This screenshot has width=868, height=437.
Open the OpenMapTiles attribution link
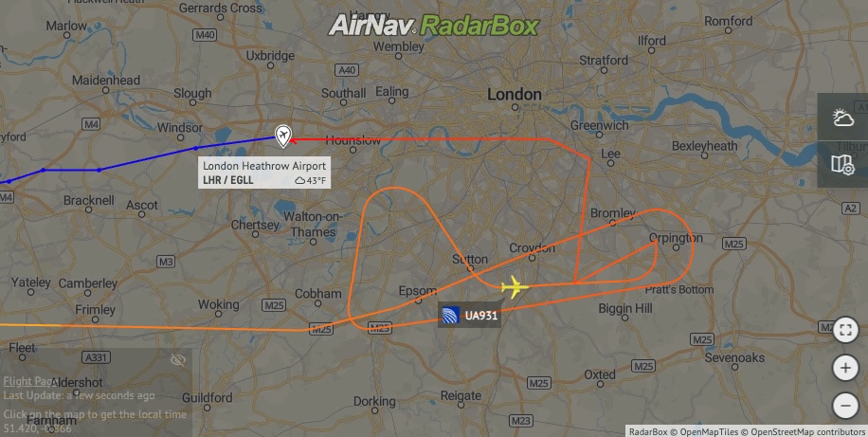(x=709, y=432)
